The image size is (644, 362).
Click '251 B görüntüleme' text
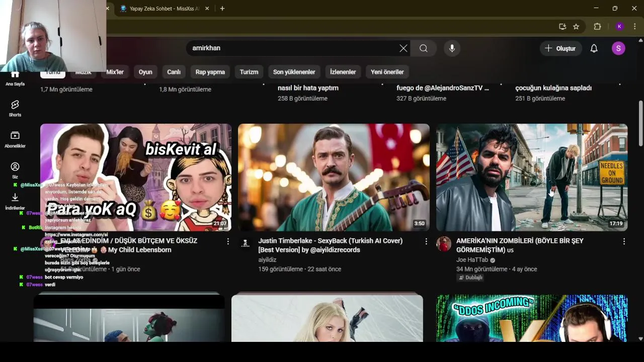coord(540,99)
